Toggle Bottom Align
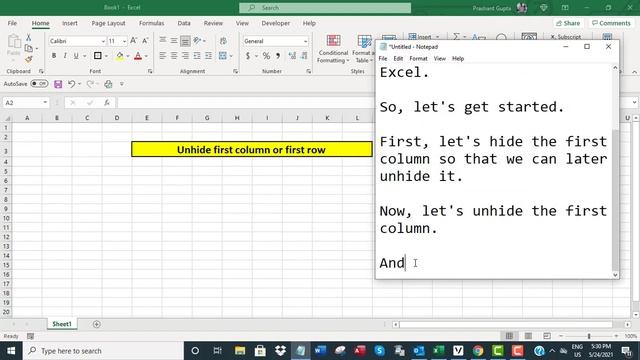The height and width of the screenshot is (360, 640). [185, 41]
